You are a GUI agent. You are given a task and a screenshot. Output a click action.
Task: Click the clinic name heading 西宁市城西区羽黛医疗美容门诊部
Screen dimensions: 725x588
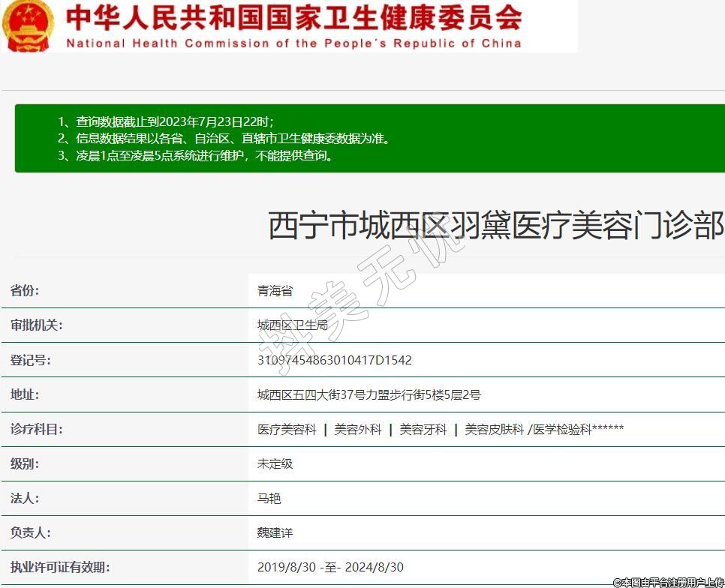495,226
